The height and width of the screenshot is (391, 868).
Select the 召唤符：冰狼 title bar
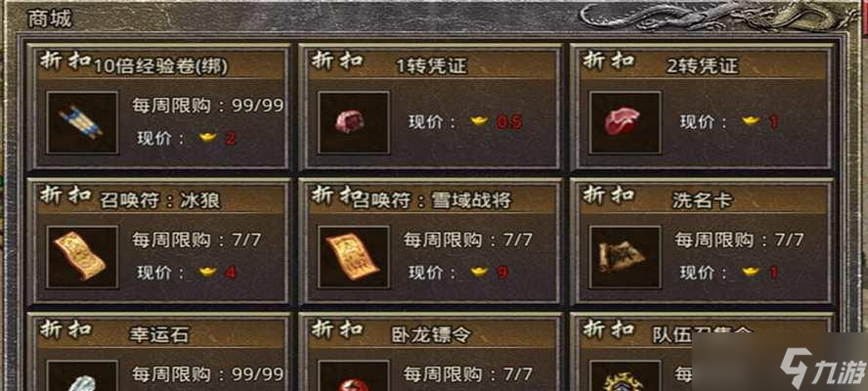click(160, 200)
